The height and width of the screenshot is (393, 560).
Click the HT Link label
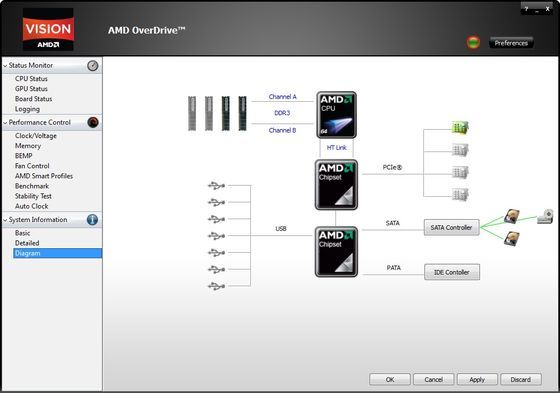[336, 147]
